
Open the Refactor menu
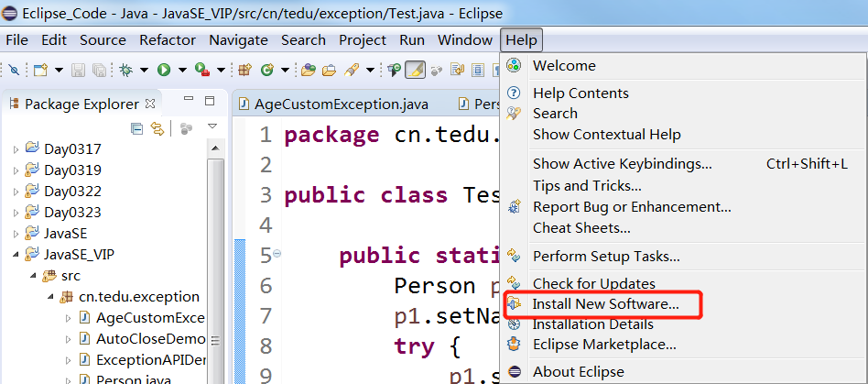click(x=168, y=40)
